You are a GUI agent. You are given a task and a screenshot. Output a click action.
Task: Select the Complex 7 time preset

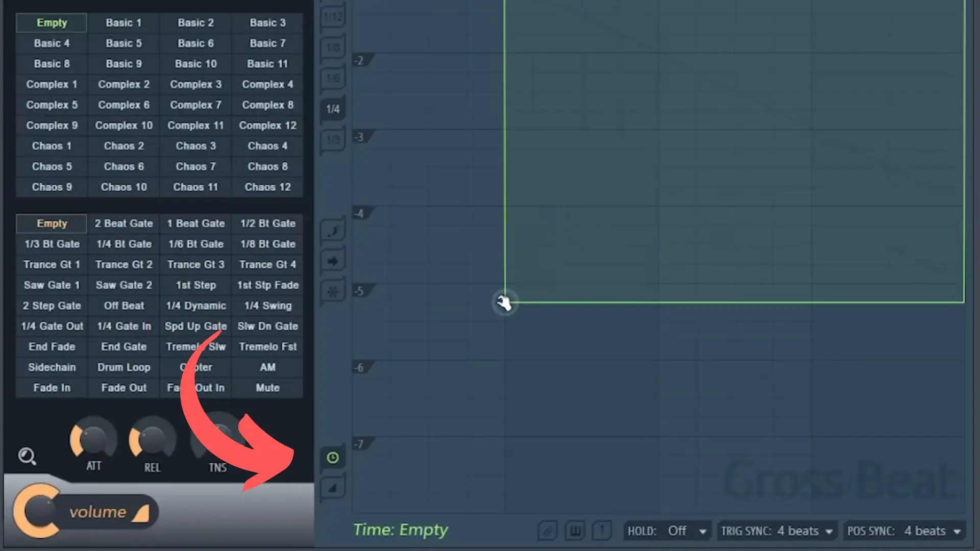click(195, 105)
